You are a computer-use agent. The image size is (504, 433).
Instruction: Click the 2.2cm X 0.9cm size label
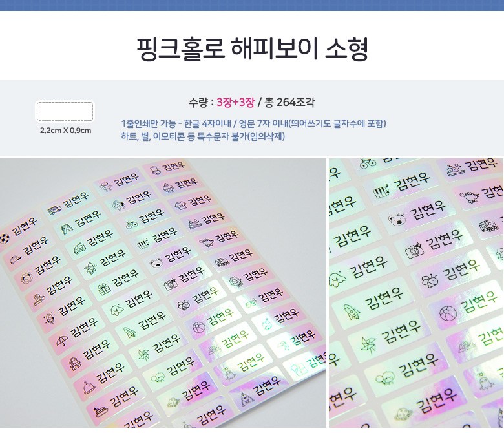click(x=65, y=131)
